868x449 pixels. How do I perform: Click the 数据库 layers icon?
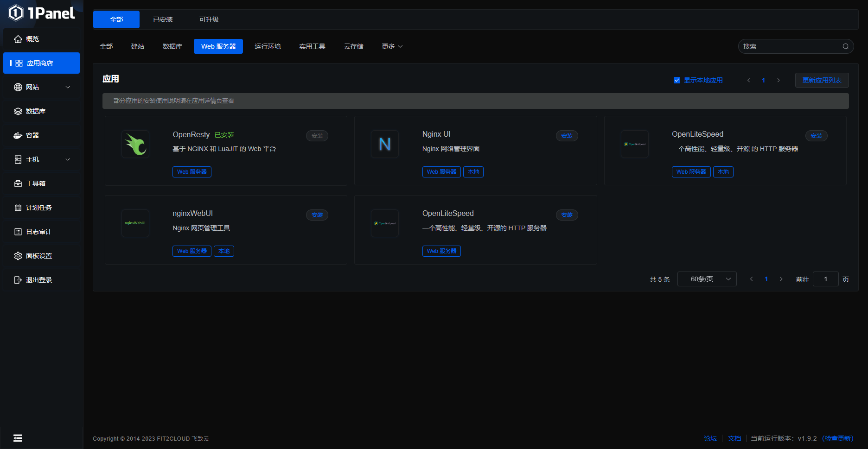[x=18, y=111]
